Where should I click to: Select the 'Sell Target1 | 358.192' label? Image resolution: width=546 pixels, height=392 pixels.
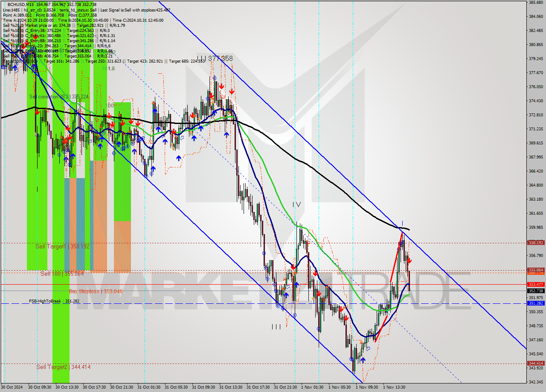pyautogui.click(x=63, y=246)
